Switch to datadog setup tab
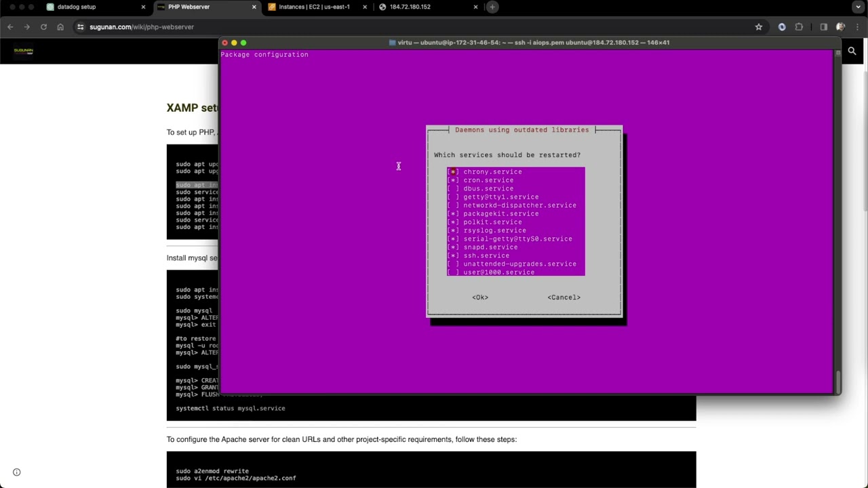868x488 pixels. coord(95,7)
